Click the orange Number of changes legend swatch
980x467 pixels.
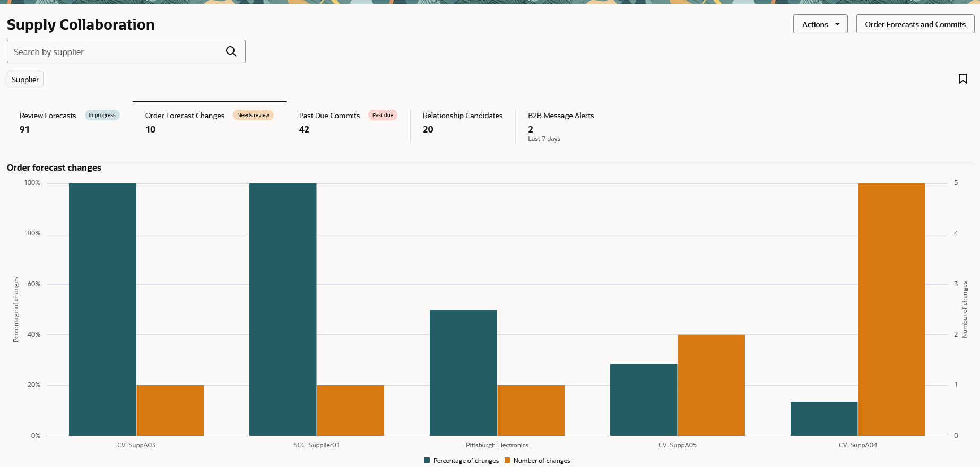tap(507, 460)
